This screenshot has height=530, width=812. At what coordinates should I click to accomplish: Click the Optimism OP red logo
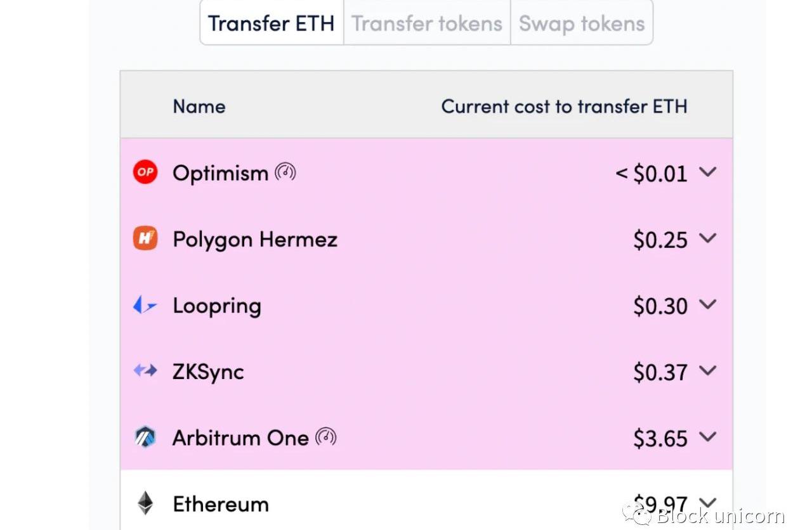[145, 172]
